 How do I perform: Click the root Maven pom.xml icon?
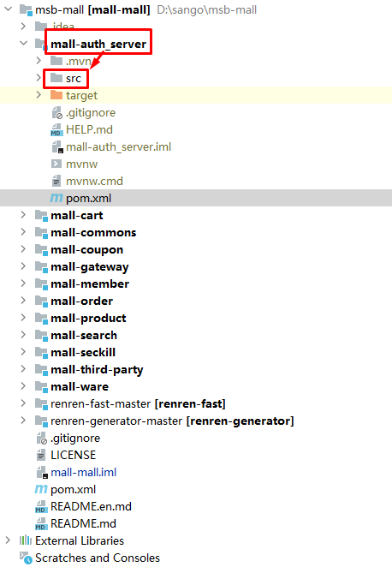click(x=41, y=489)
